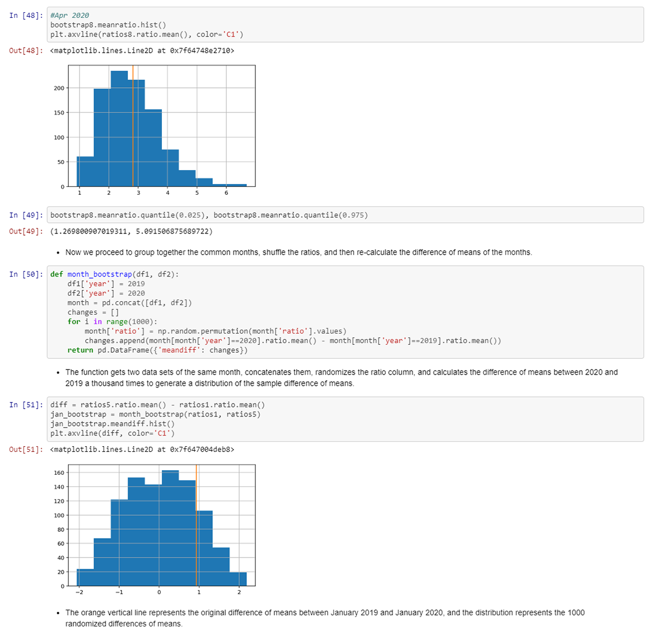Click the 'month = pd.concat([df1, df2])' line
Viewport: 672px width, 632px height.
pyautogui.click(x=130, y=303)
